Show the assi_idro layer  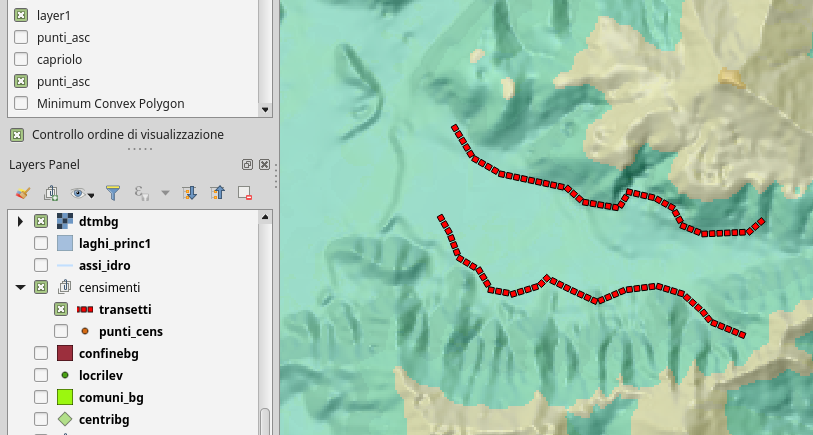(41, 265)
